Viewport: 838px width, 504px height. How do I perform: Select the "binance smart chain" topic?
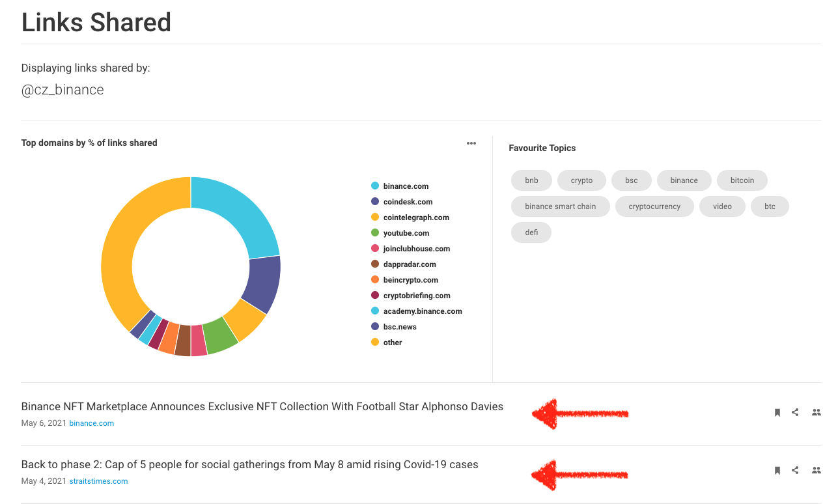tap(560, 206)
